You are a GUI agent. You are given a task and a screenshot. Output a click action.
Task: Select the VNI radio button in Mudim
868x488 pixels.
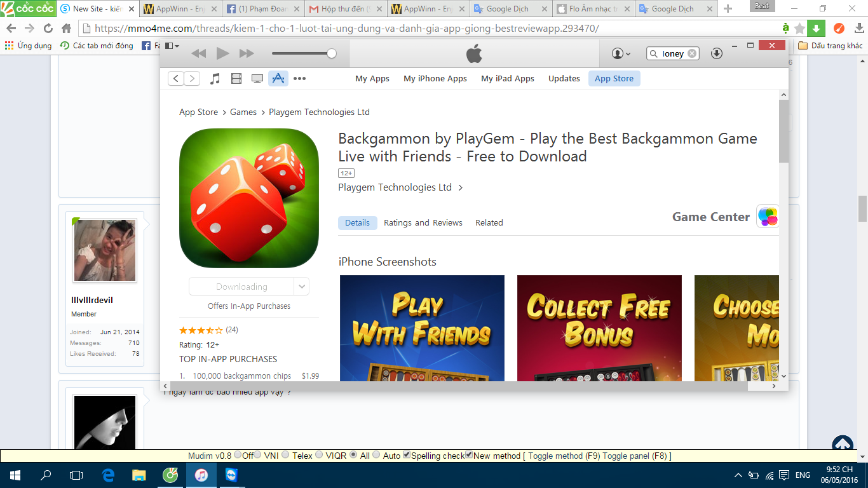257,455
